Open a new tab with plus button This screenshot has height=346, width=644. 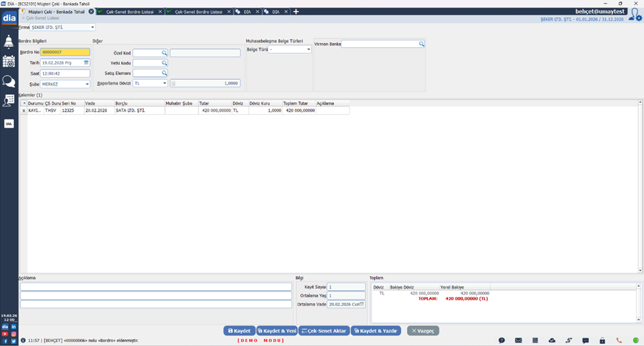[x=296, y=12]
